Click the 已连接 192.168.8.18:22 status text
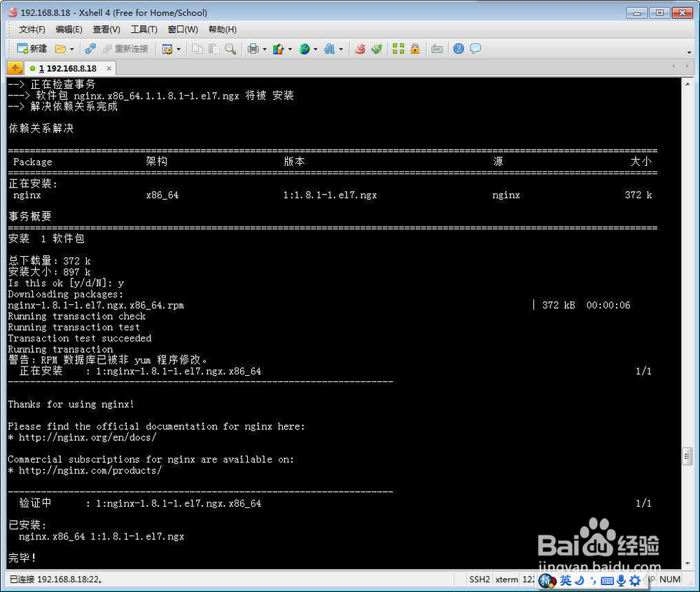Image resolution: width=700 pixels, height=592 pixels. (x=56, y=579)
